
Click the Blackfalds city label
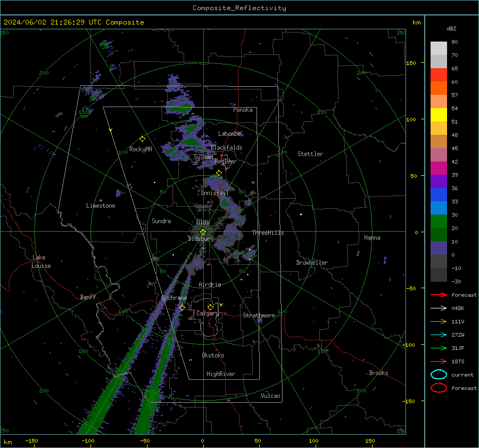click(x=226, y=148)
